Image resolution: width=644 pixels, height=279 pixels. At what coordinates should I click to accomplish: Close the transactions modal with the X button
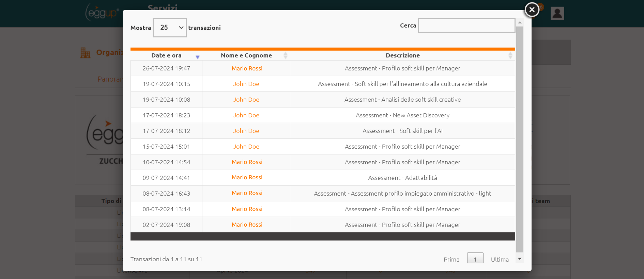pos(532,10)
